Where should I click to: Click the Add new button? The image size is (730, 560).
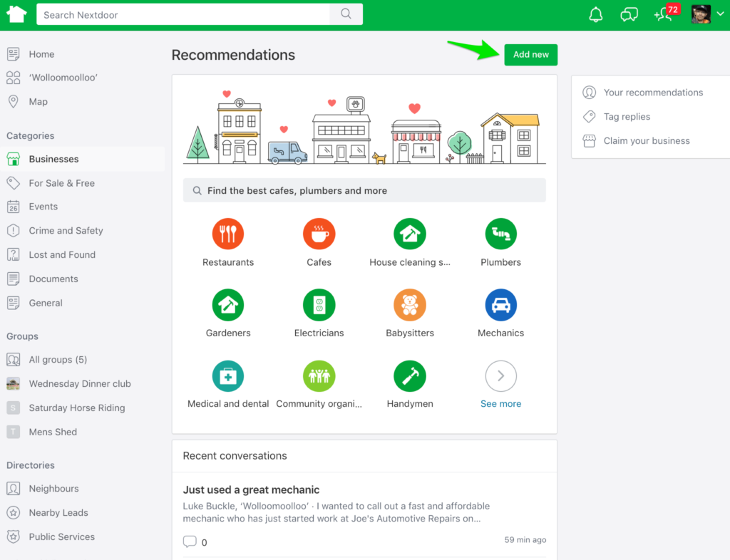tap(530, 55)
